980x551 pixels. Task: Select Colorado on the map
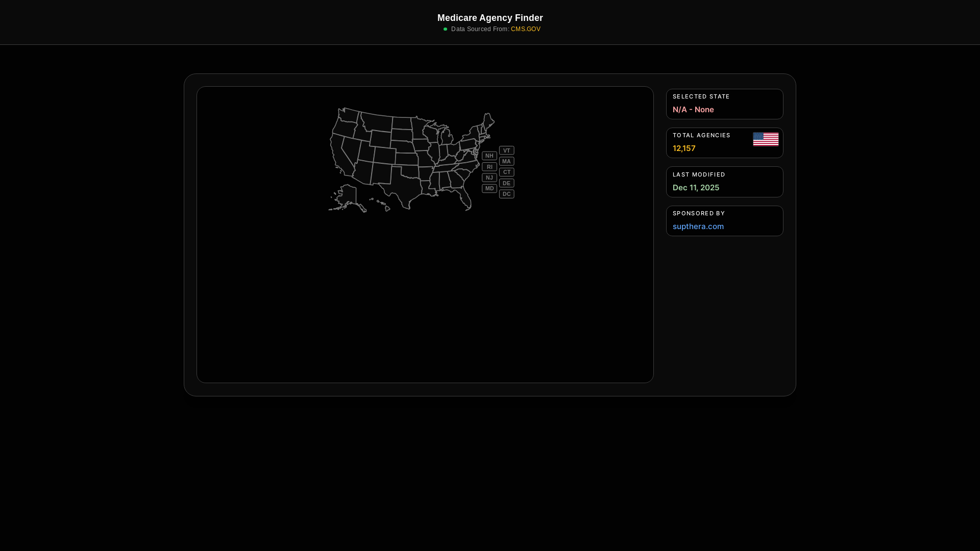[385, 155]
